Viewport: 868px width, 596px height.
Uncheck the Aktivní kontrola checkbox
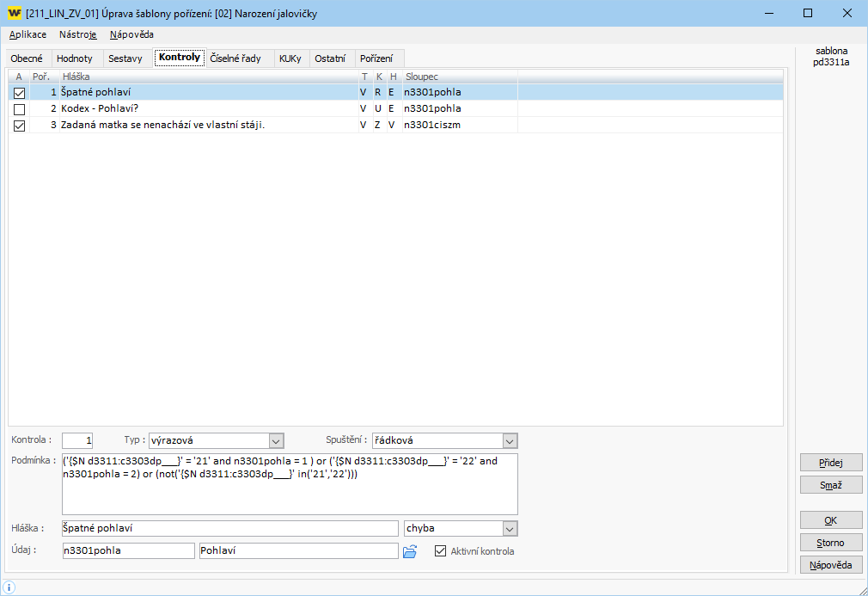(x=442, y=551)
